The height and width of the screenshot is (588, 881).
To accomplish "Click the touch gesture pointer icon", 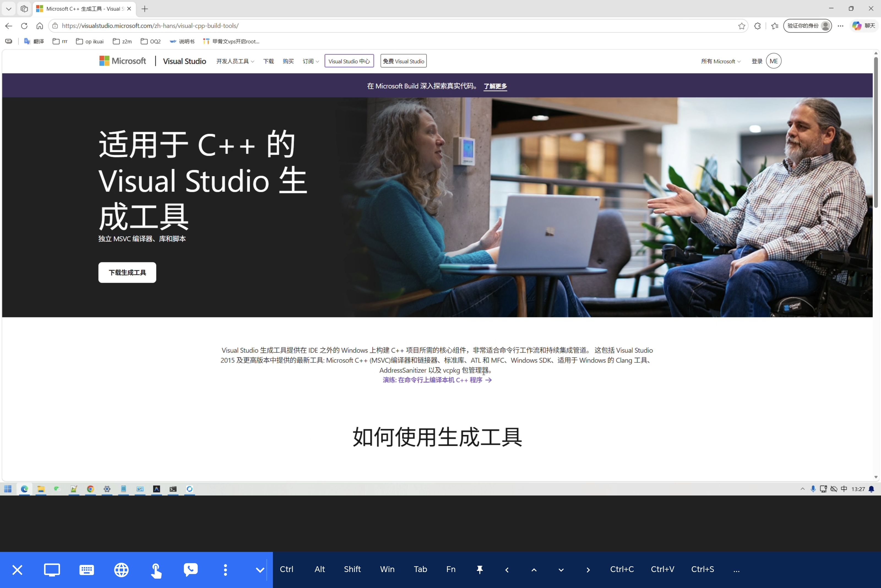I will [156, 570].
